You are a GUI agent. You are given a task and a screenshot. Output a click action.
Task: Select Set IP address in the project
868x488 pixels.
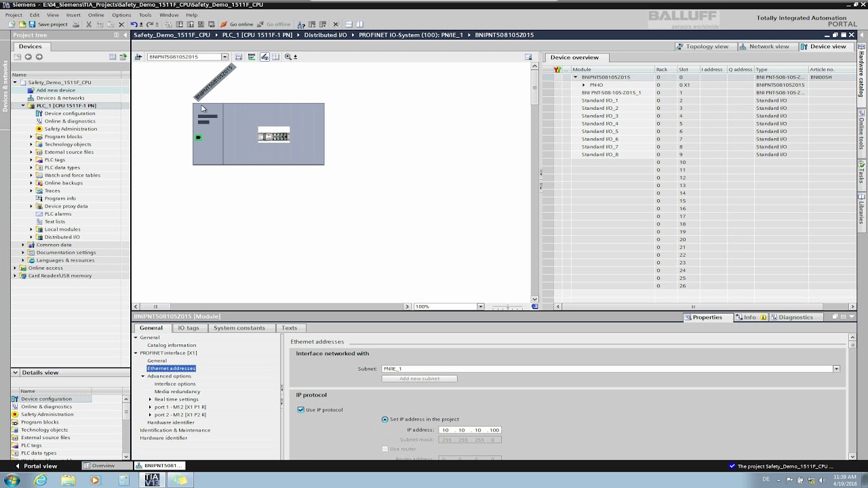click(x=385, y=419)
